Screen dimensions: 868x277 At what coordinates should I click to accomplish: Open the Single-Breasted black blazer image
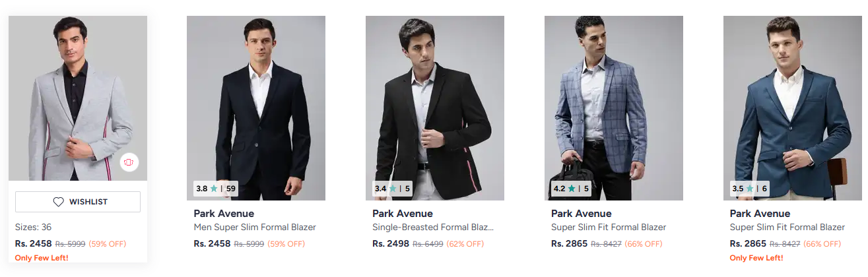pos(435,108)
